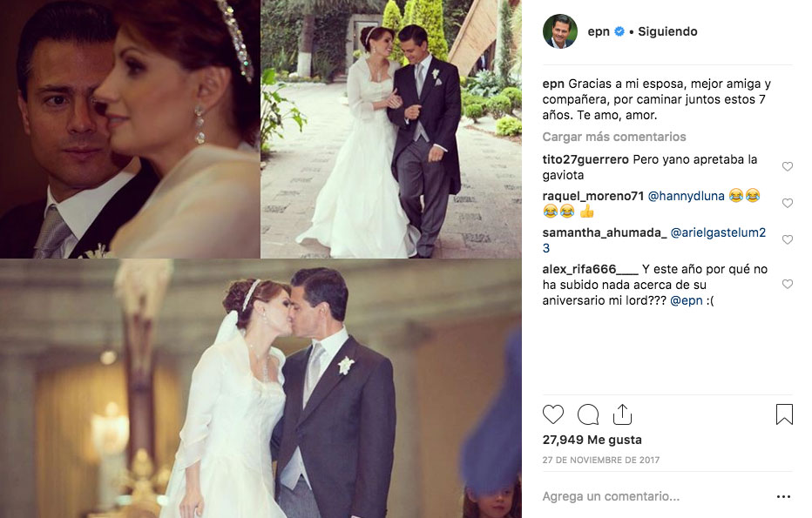Open the three-dot more options menu
Screen dimensions: 812x518
[x=783, y=497]
